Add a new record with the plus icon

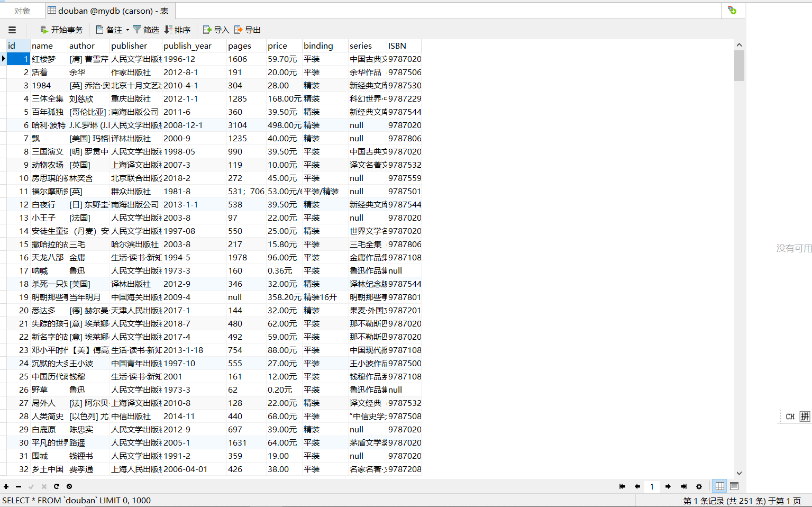(x=6, y=486)
